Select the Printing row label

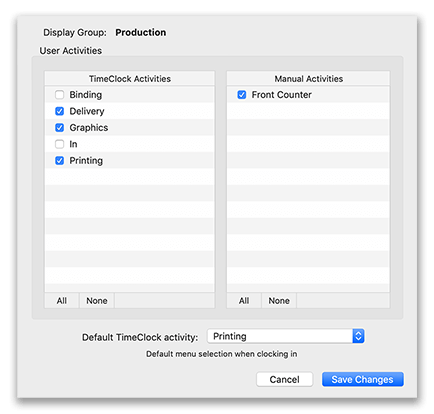(x=86, y=161)
